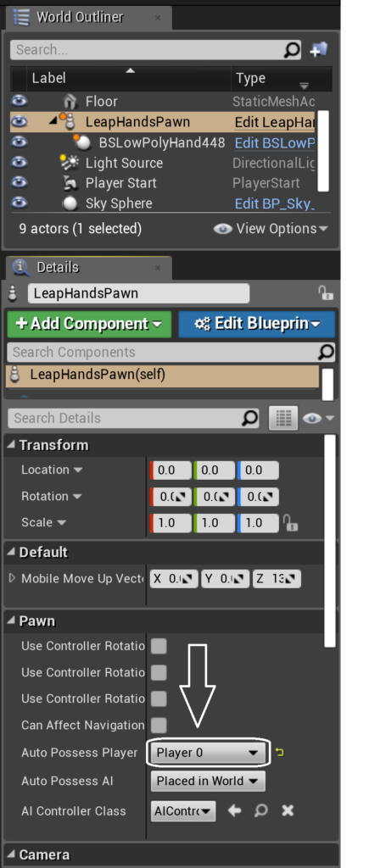Reset Auto Possess Player to default
Screen dimensions: 369x868
coord(280,753)
